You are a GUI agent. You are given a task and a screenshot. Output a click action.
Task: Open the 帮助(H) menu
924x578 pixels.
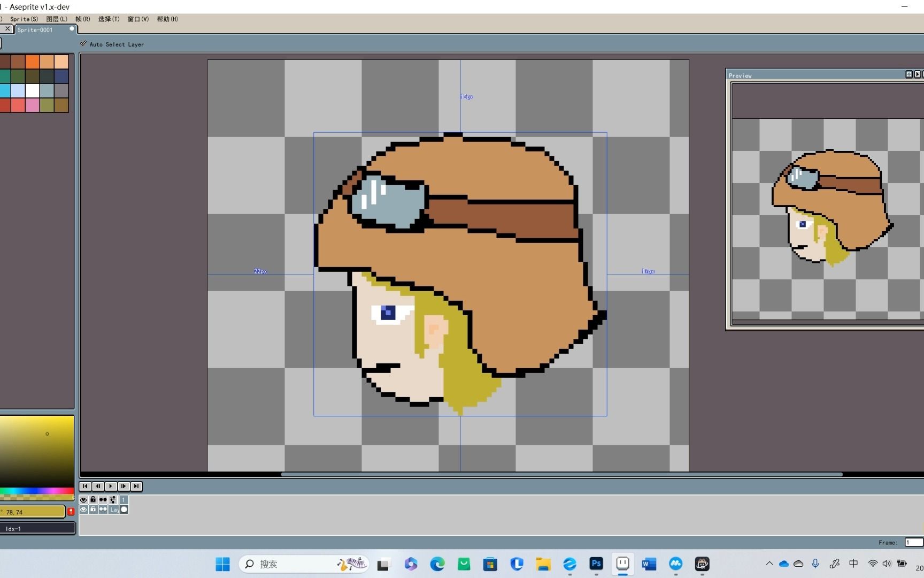[x=167, y=19]
